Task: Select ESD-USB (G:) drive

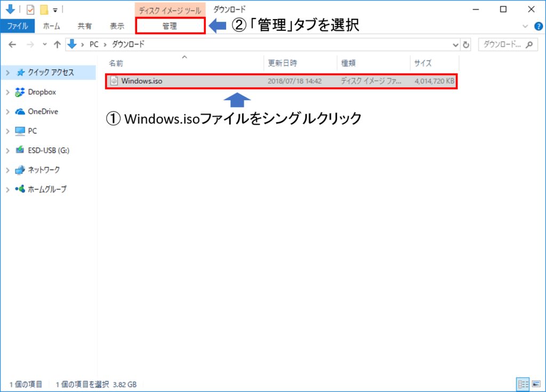Action: (x=49, y=151)
